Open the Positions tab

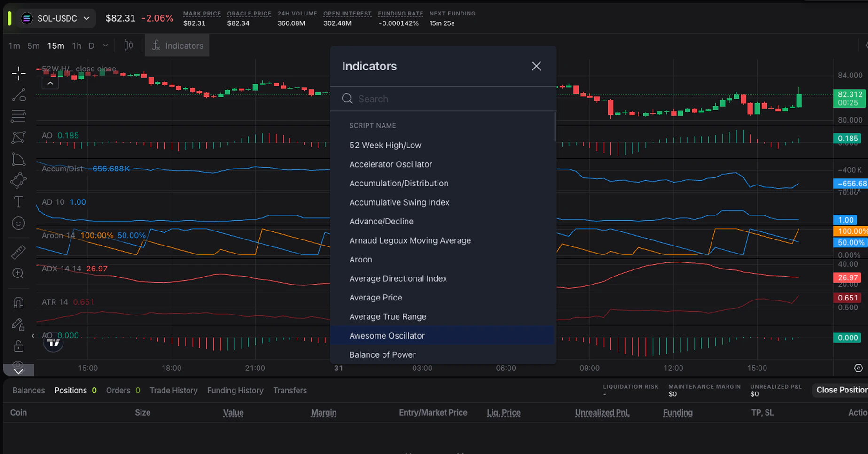pos(75,391)
